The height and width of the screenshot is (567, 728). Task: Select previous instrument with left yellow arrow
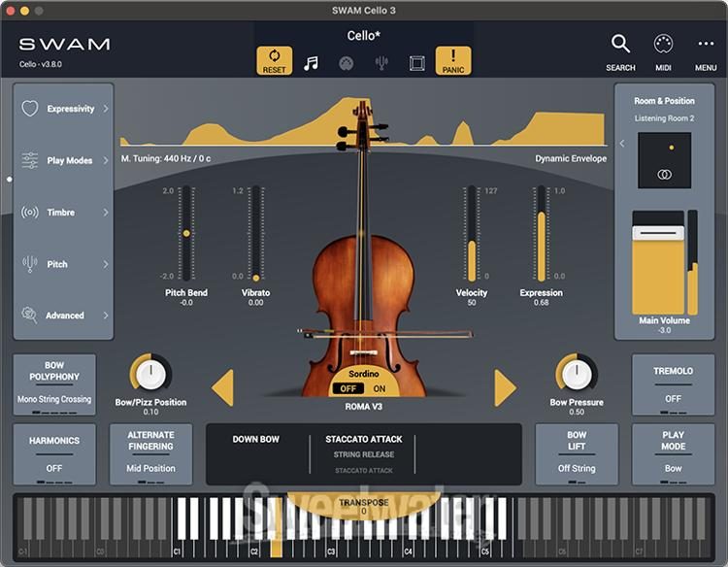click(223, 387)
